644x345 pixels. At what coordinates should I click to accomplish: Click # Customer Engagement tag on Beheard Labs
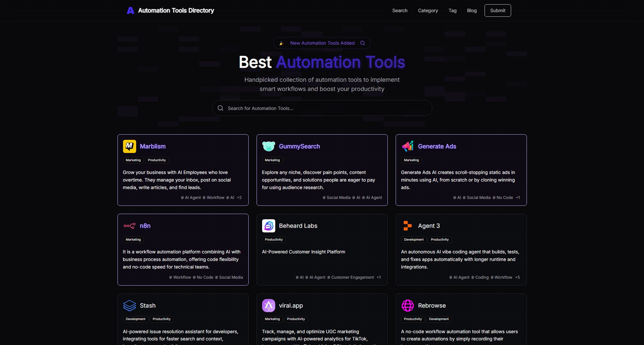[x=350, y=277]
